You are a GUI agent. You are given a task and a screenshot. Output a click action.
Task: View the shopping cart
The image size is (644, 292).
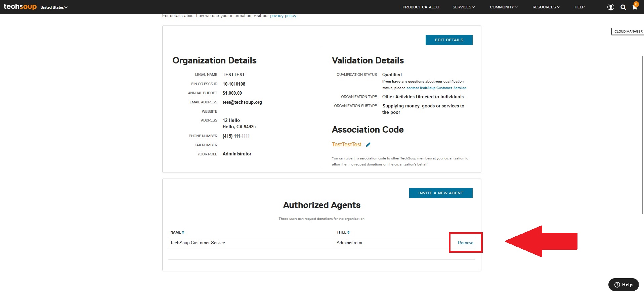(635, 7)
